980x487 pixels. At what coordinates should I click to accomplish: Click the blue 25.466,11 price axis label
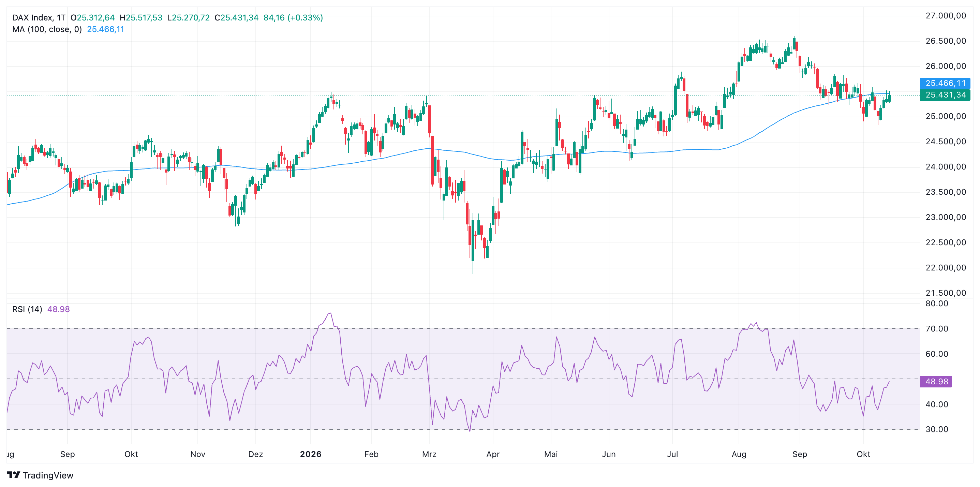coord(945,83)
